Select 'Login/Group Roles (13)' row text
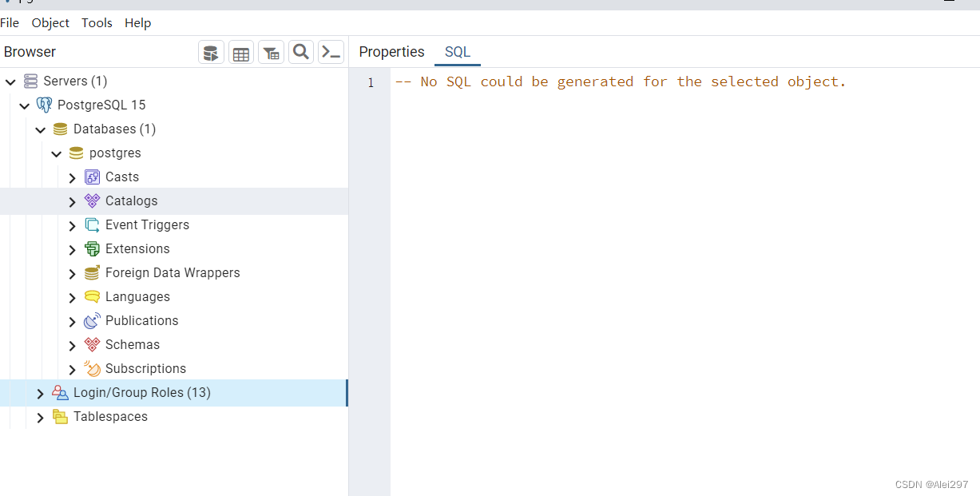 [x=142, y=393]
